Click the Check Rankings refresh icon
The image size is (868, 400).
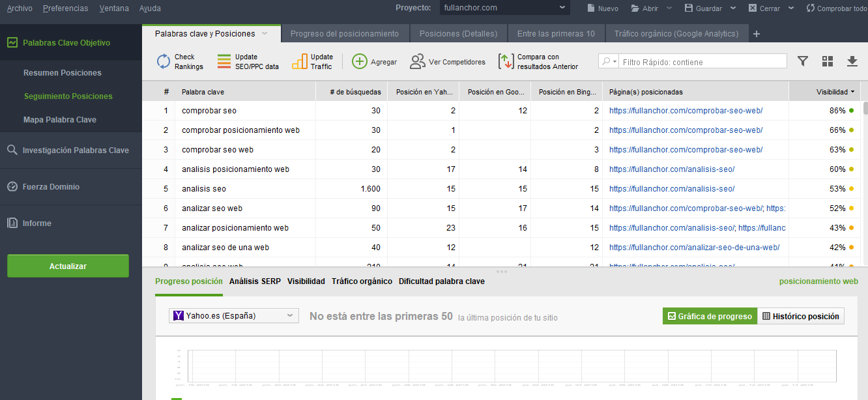164,61
